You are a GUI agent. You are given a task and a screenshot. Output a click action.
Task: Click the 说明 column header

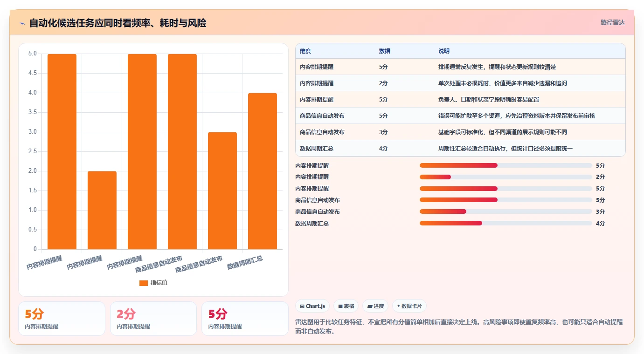tap(444, 51)
